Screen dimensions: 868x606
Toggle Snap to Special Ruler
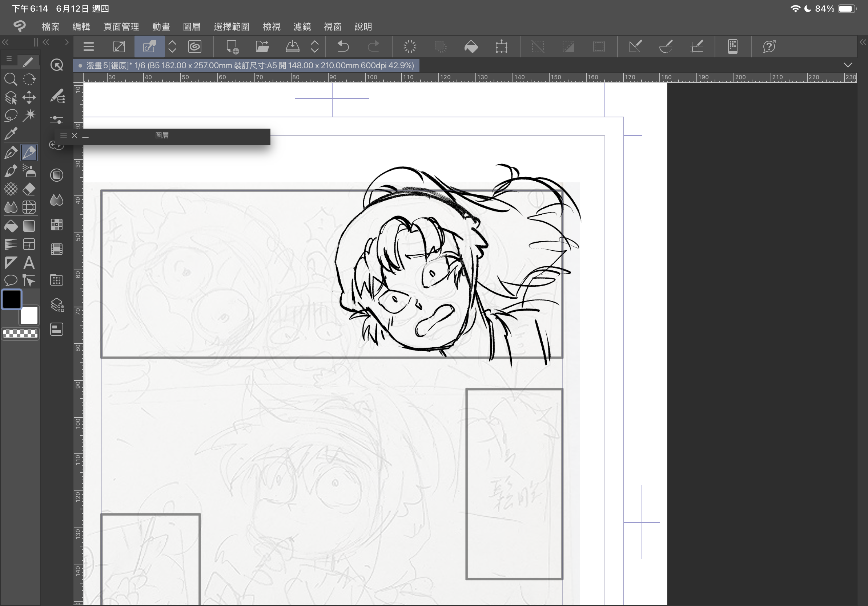(x=666, y=47)
